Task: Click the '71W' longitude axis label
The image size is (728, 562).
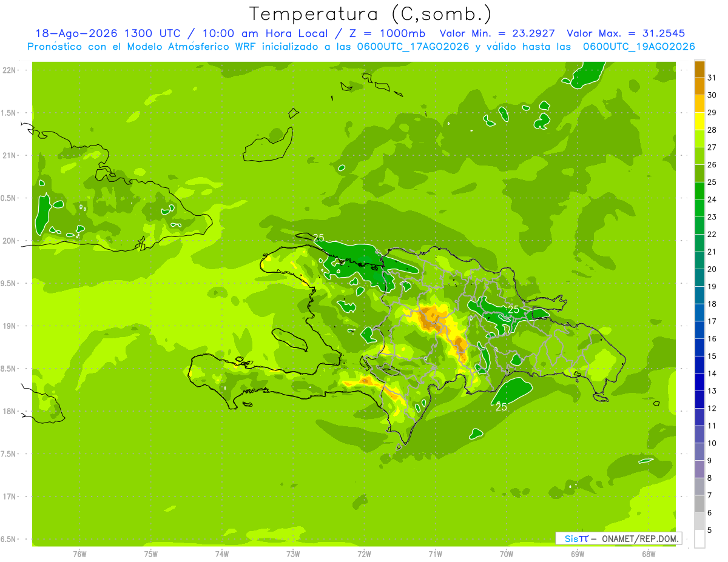Action: click(x=435, y=554)
